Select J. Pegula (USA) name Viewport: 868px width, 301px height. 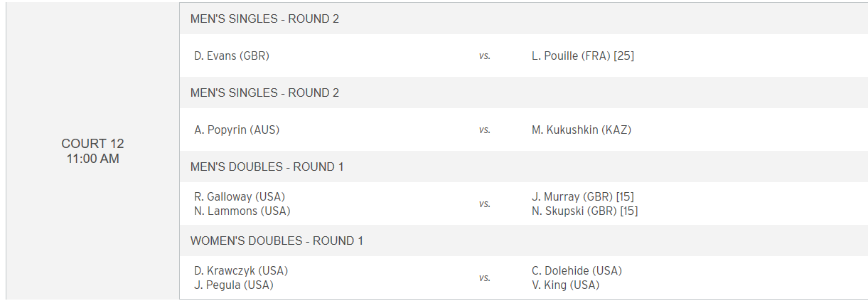[x=234, y=285]
